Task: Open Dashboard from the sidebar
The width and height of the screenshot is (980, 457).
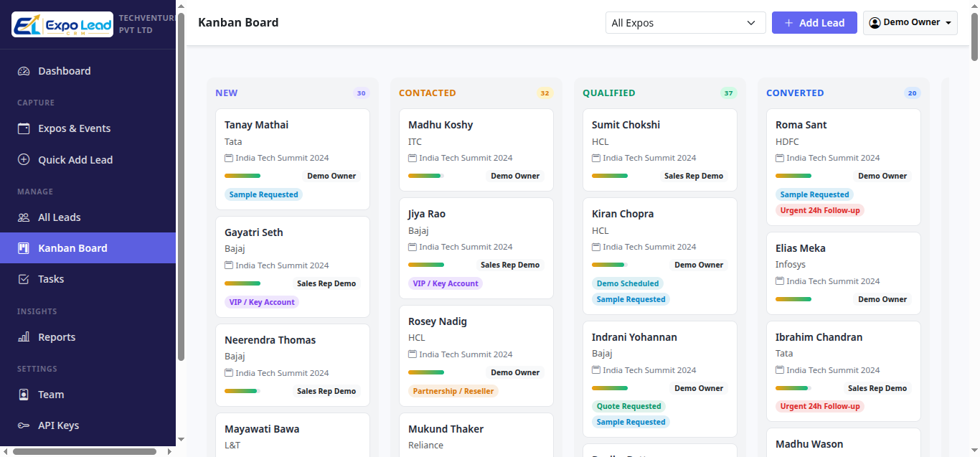Action: click(88, 71)
